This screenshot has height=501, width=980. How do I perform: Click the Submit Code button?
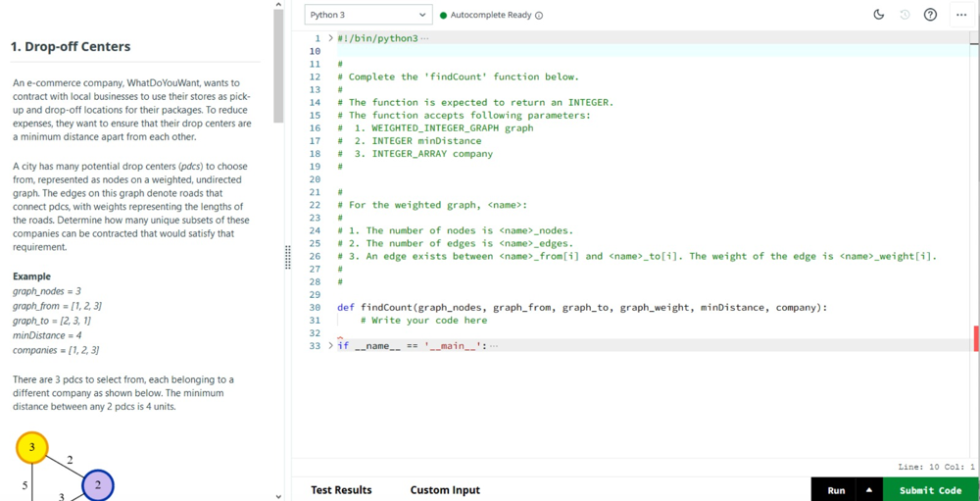point(930,490)
